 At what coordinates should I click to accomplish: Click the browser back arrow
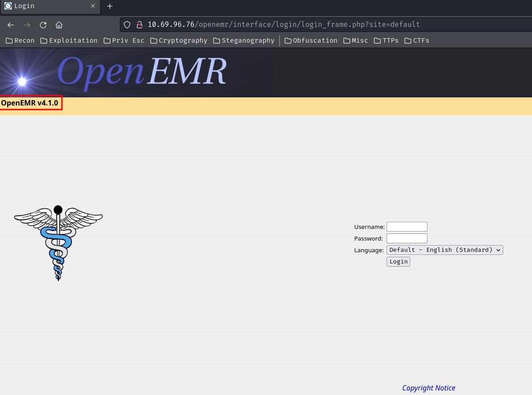coord(11,25)
